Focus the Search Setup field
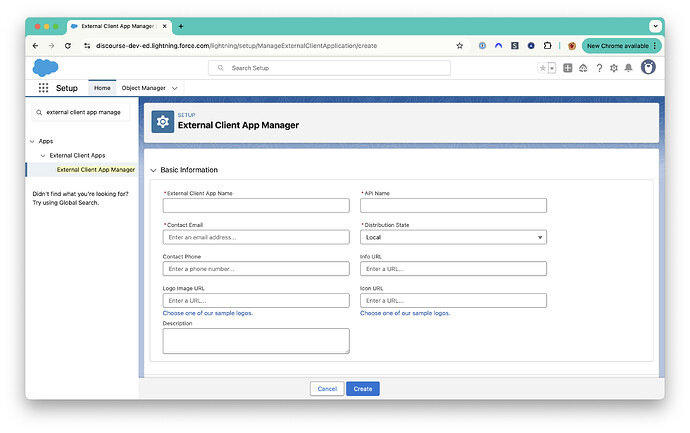This screenshot has height=433, width=690. 329,68
